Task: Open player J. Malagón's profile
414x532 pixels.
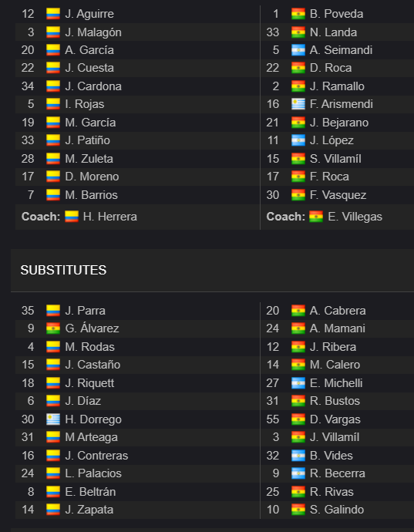Action: pos(93,32)
